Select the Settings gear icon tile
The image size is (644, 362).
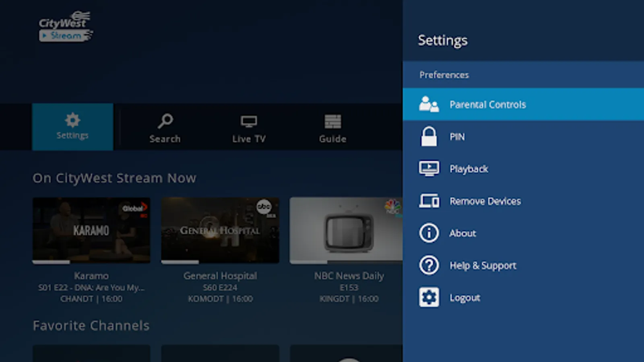(72, 127)
